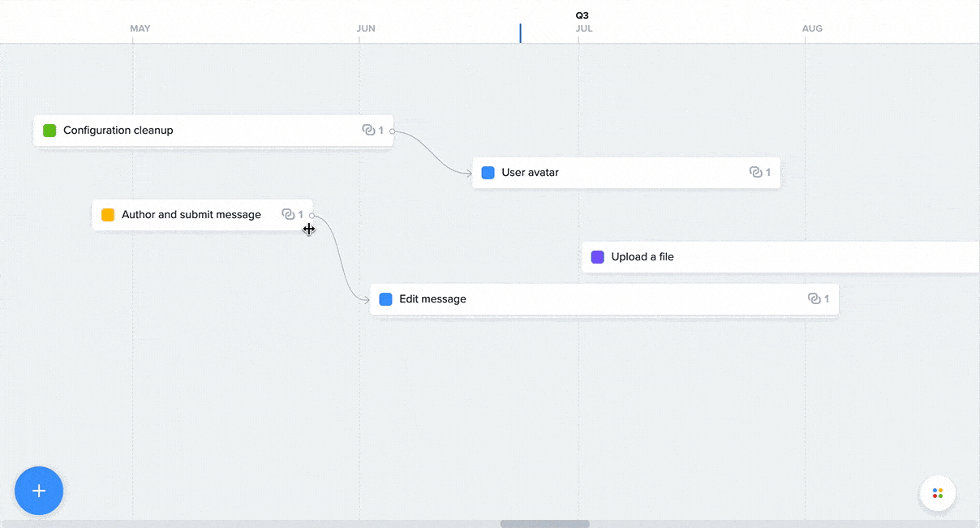Click the horizontal scrollbar thumb

point(544,524)
